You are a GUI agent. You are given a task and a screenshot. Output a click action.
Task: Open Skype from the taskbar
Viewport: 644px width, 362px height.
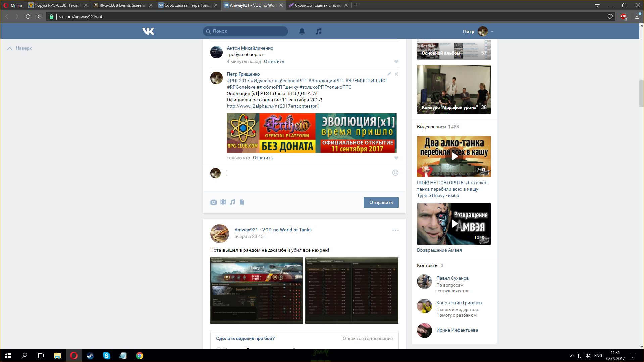coord(107,356)
